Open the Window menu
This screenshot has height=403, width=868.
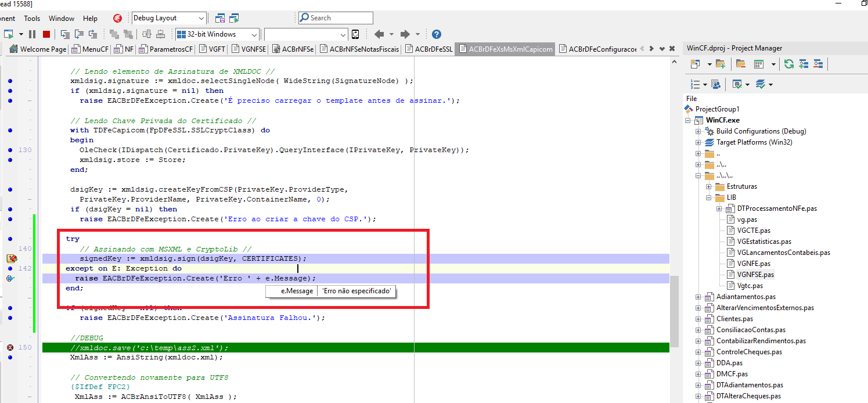pos(62,19)
